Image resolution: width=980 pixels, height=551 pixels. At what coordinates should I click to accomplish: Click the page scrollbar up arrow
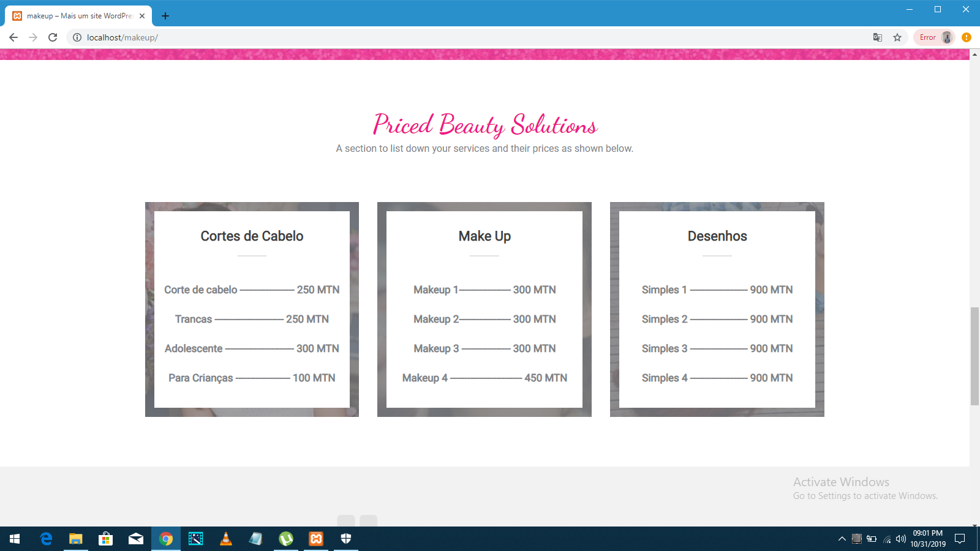(974, 54)
